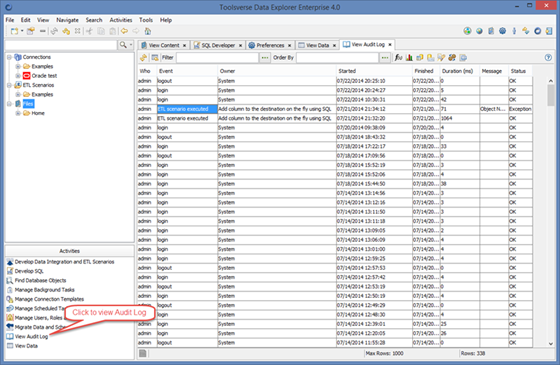Screen dimensions: 560x365
Task: Click the New item toolbar icon
Action: click(14, 31)
